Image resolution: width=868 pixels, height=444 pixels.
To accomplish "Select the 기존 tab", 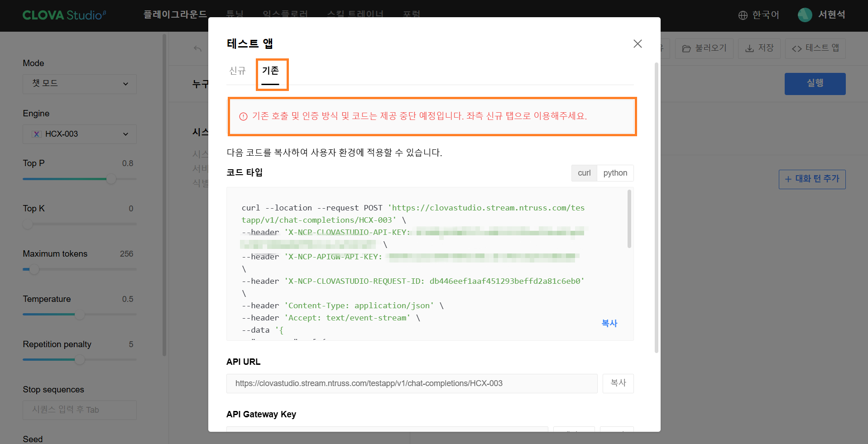I will coord(270,71).
